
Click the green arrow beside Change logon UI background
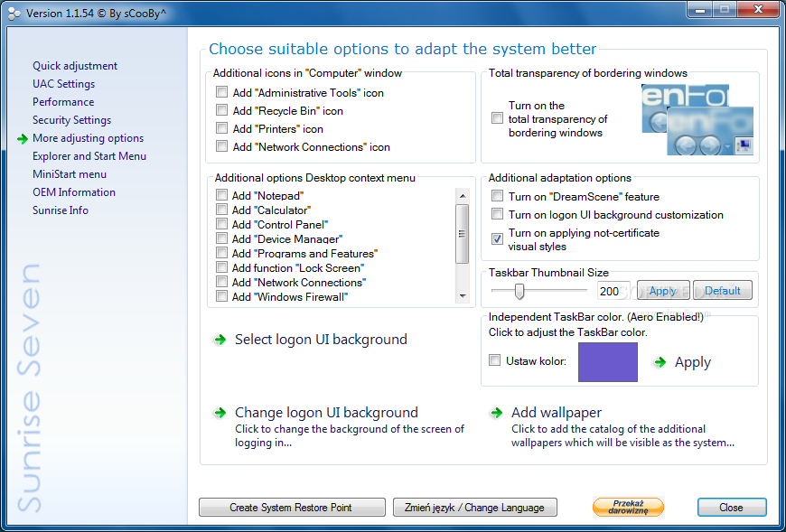point(220,414)
